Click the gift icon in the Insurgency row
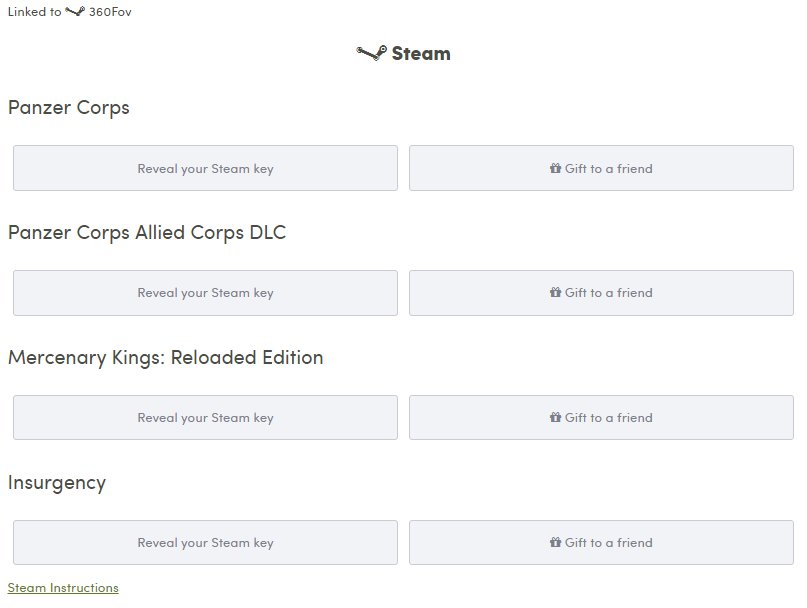Screen dimensions: 807x608 555,543
